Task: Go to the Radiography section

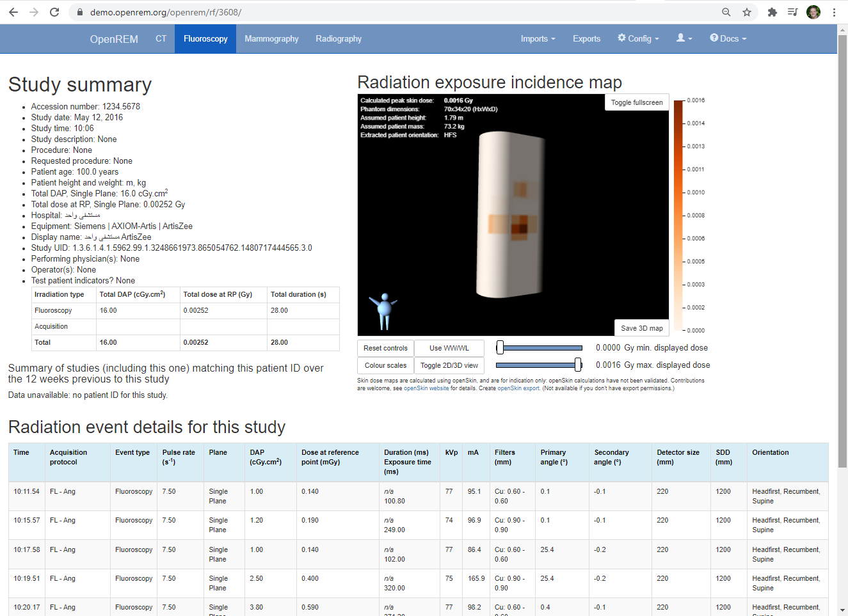Action: tap(339, 39)
